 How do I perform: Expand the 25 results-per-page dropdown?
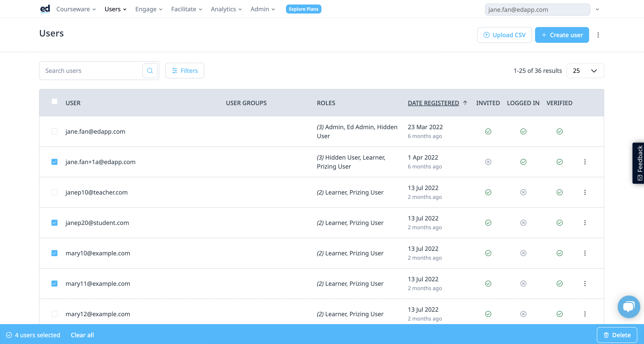585,71
